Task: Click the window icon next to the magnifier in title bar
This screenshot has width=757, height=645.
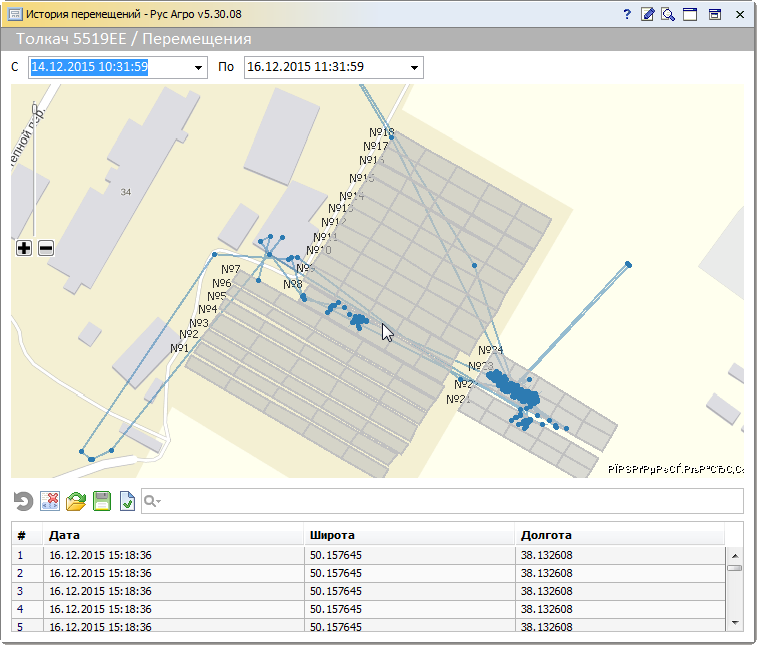Action: point(690,14)
